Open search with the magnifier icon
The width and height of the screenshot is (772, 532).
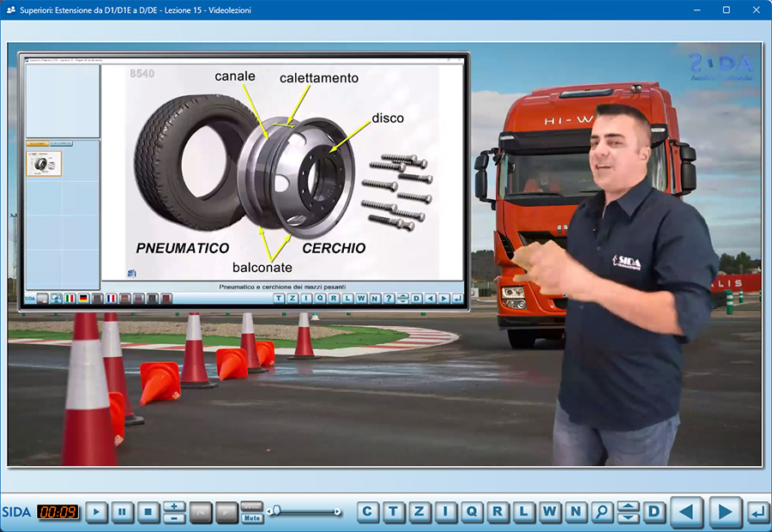pos(602,512)
